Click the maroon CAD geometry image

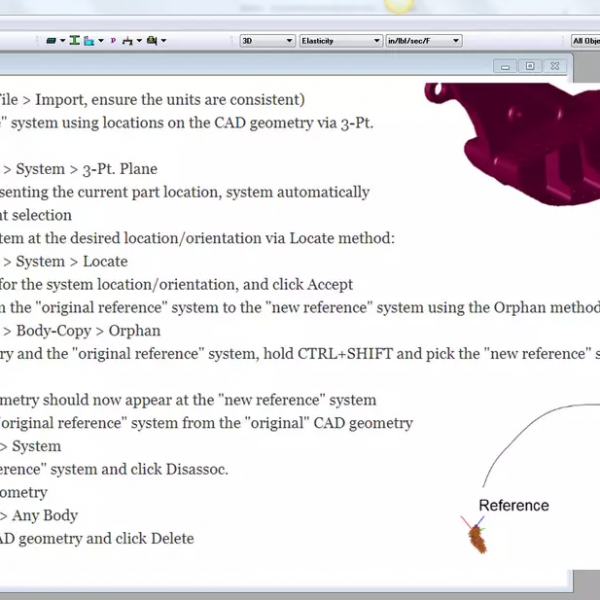tap(513, 143)
